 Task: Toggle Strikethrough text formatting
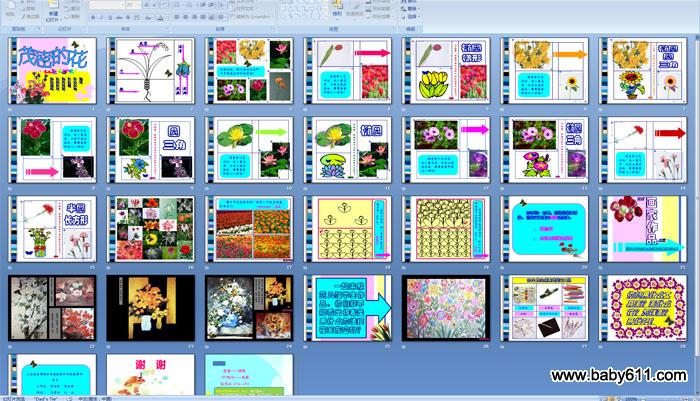(119, 17)
